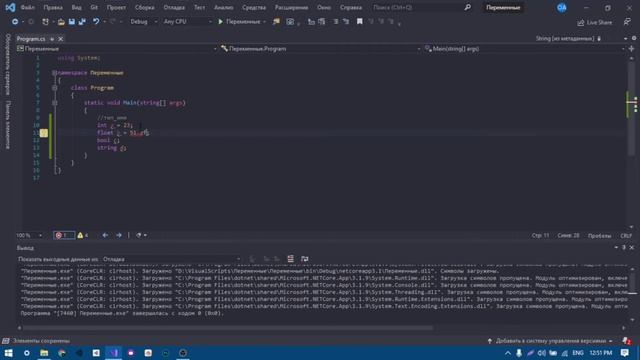Image resolution: width=640 pixels, height=360 pixels.
Task: Go to the previous issue with the left arrow
Action: pos(105,235)
